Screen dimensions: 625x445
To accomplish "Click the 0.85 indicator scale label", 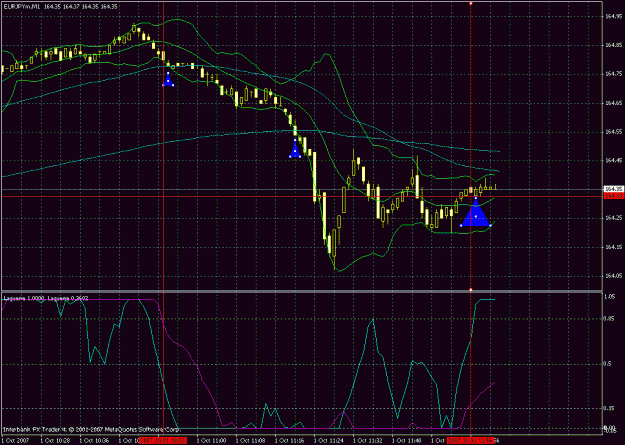I will 609,319.
